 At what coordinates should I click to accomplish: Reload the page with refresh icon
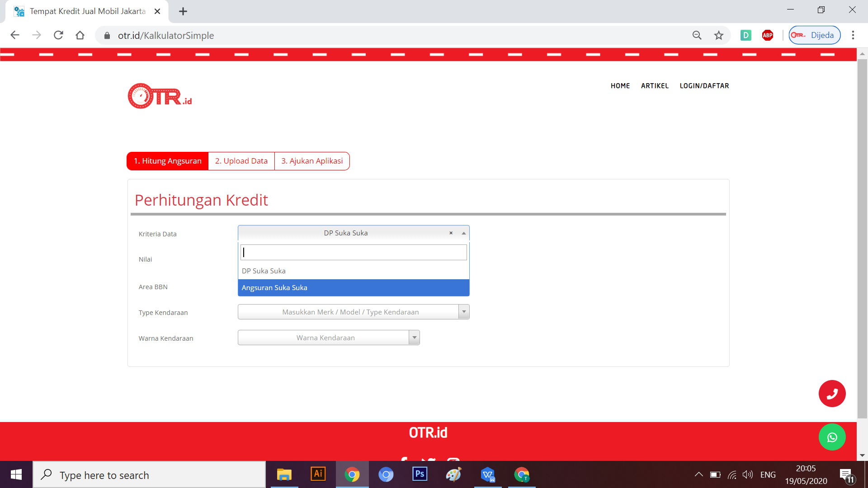click(58, 35)
